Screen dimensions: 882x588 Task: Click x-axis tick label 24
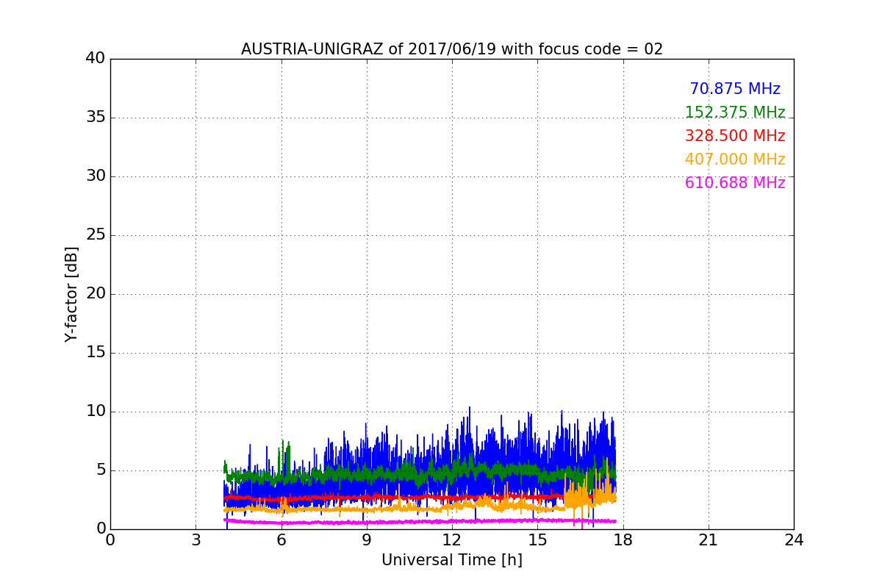pyautogui.click(x=794, y=540)
